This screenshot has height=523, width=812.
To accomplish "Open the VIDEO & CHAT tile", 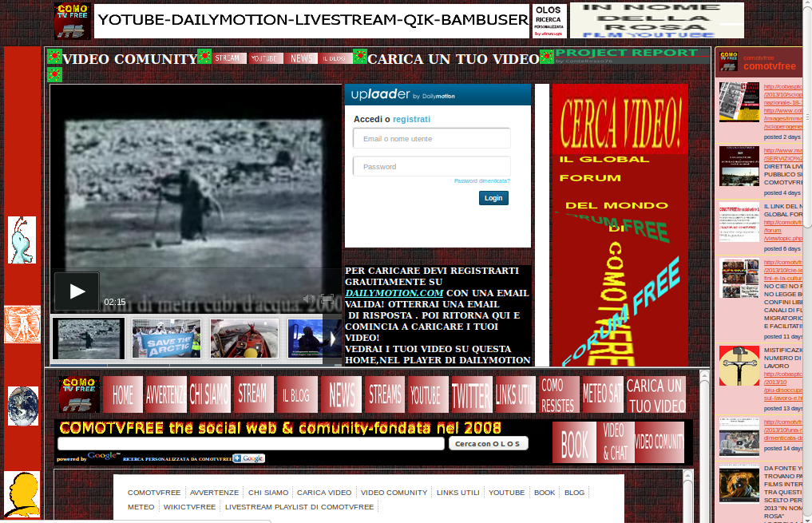I will click(x=616, y=442).
